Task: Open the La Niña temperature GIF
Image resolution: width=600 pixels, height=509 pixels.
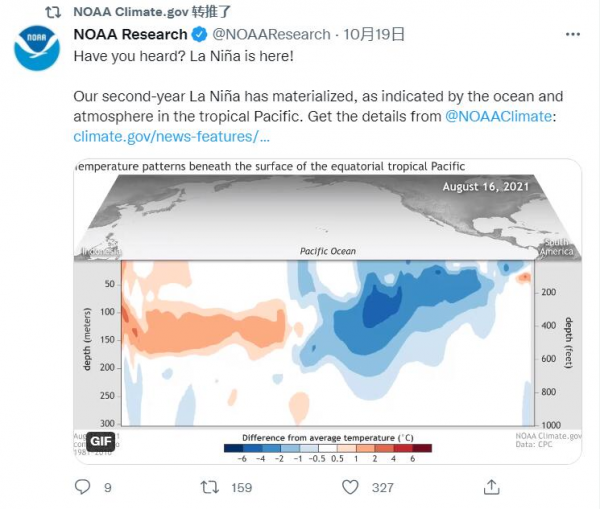Action: pos(327,300)
